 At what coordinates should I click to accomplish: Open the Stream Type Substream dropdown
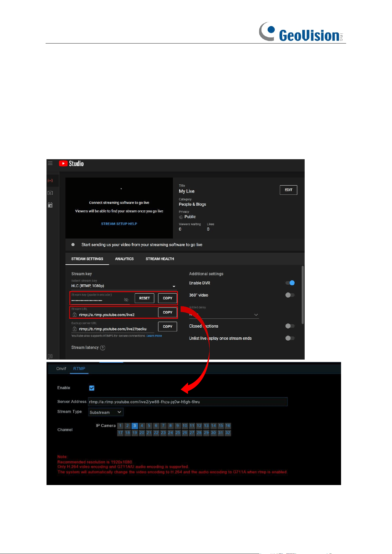click(106, 412)
